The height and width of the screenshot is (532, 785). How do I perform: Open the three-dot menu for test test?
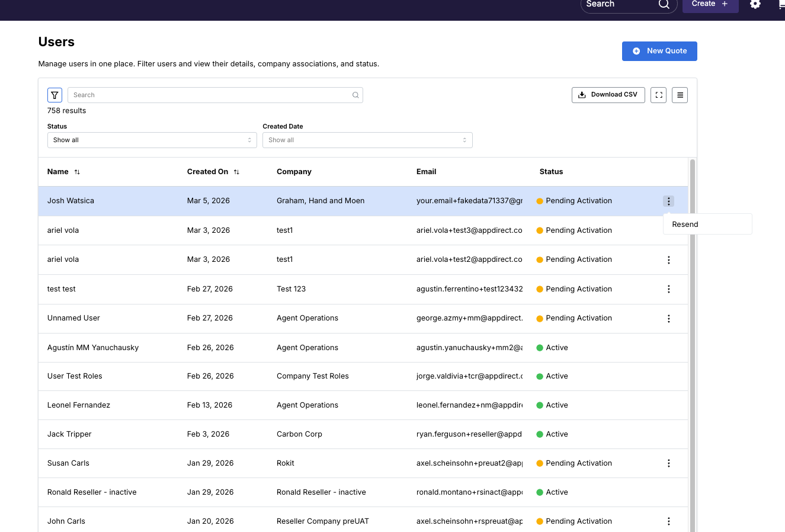[x=668, y=289]
